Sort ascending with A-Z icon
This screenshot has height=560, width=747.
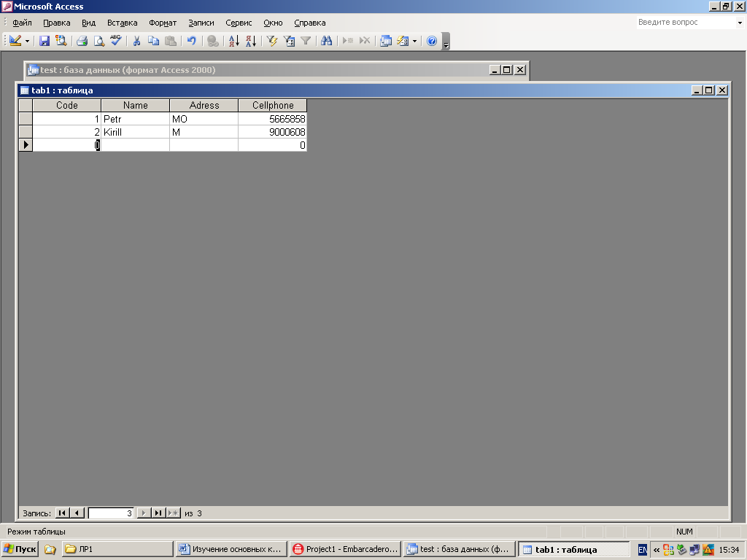click(234, 41)
